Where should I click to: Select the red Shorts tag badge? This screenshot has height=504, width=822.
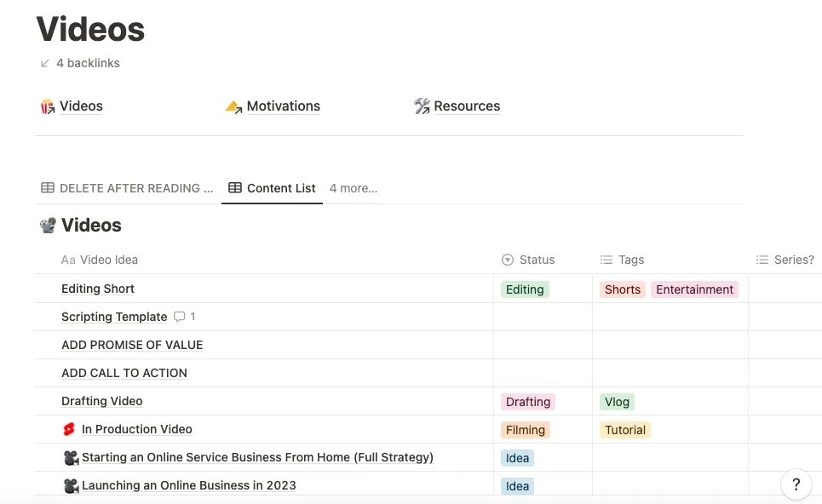tap(622, 289)
